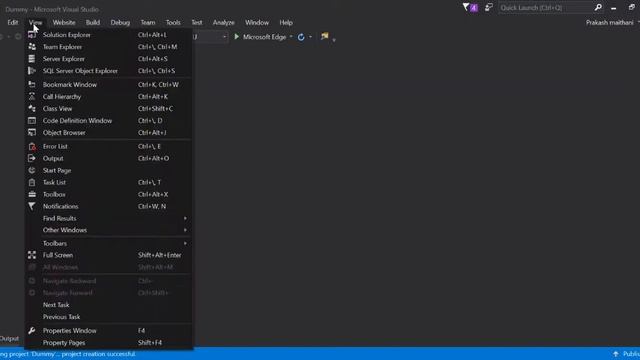Screen dimensions: 640x360
Task: Open the Test menu
Action: tap(197, 22)
